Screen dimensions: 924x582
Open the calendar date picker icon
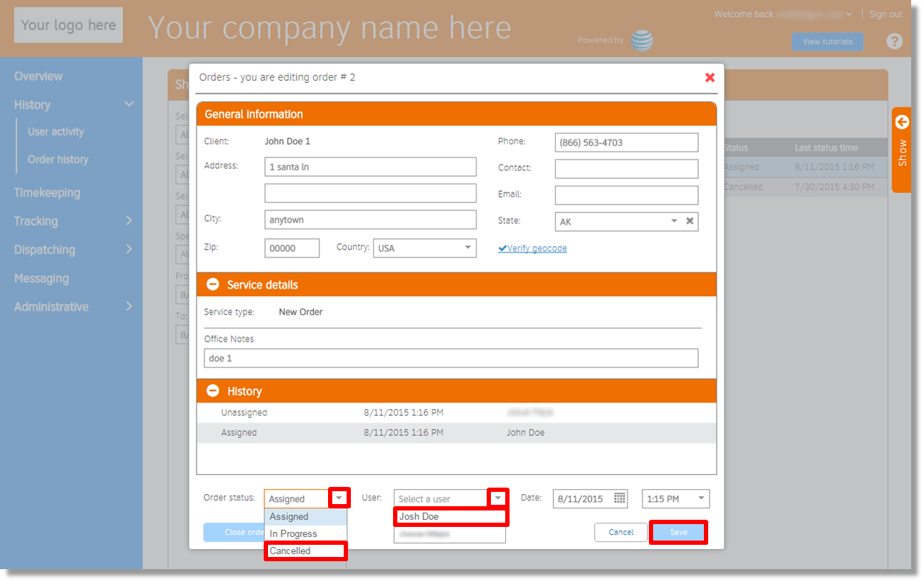click(619, 498)
